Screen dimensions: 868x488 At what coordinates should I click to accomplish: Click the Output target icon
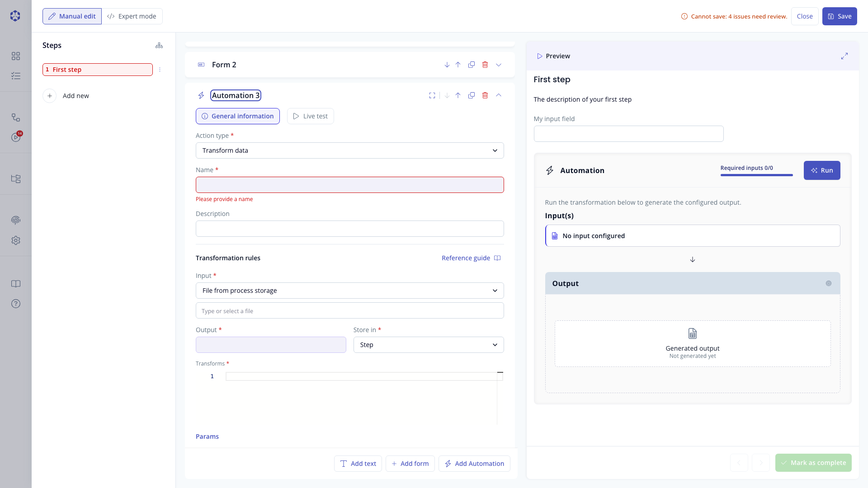(829, 283)
